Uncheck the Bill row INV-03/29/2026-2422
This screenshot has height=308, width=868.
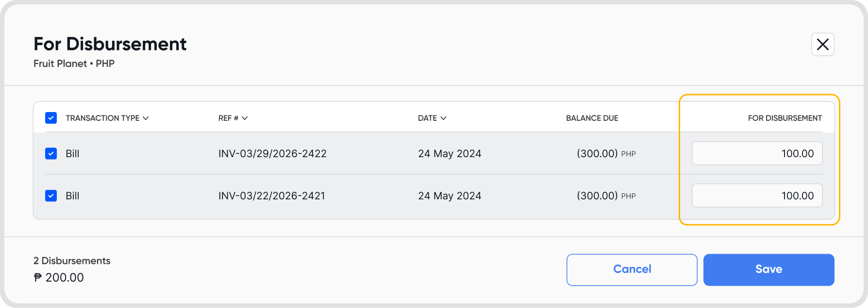point(51,154)
